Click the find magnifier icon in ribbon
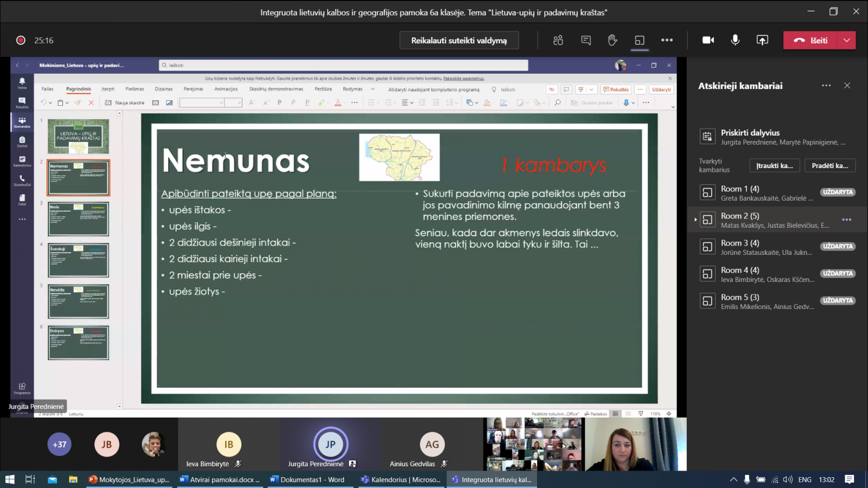The width and height of the screenshot is (868, 488). pos(557,102)
